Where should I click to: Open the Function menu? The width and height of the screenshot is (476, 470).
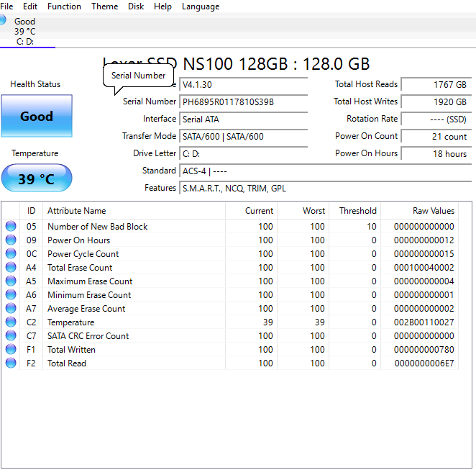click(x=64, y=6)
